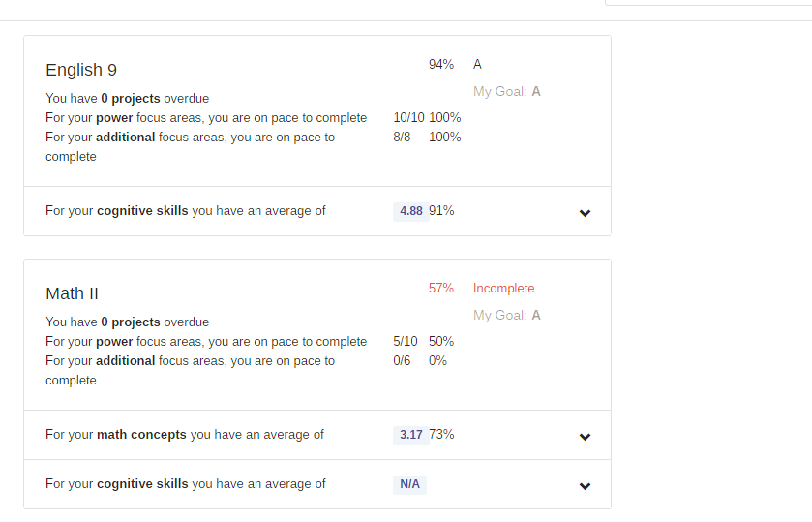Screen dimensions: 812x522
Task: Expand Math II math concepts chevron
Action: (x=585, y=437)
